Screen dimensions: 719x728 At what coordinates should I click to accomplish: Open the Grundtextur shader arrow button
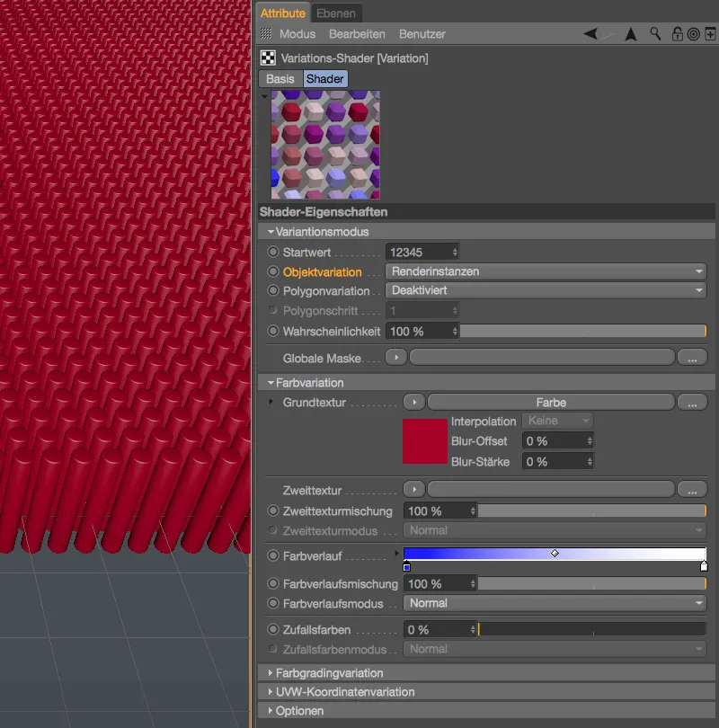413,402
